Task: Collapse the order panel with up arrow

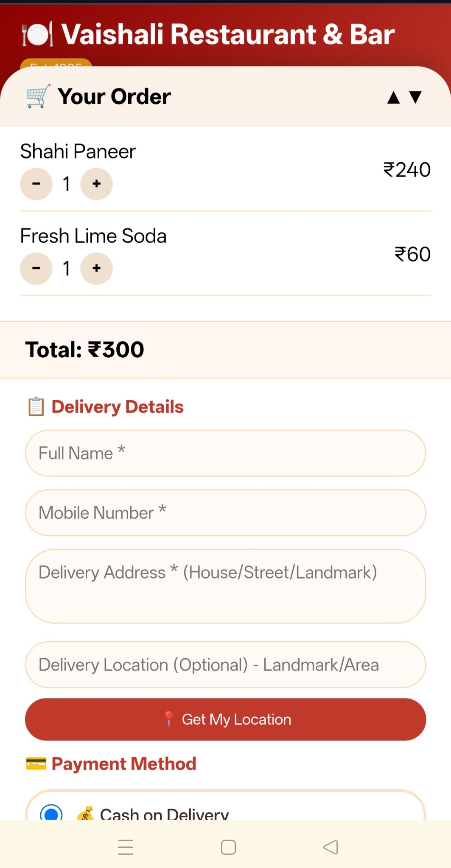Action: [394, 97]
